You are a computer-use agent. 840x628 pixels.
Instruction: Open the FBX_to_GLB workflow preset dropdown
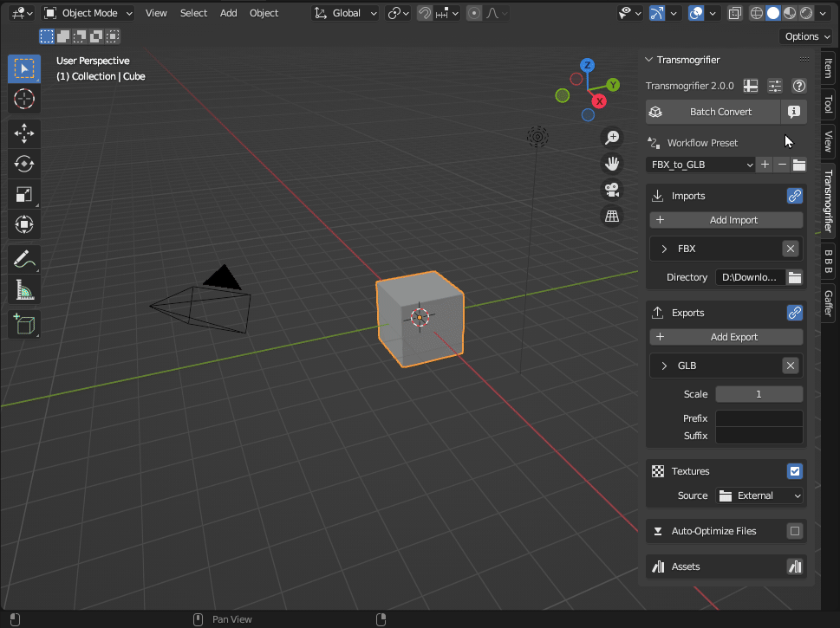[x=700, y=165]
